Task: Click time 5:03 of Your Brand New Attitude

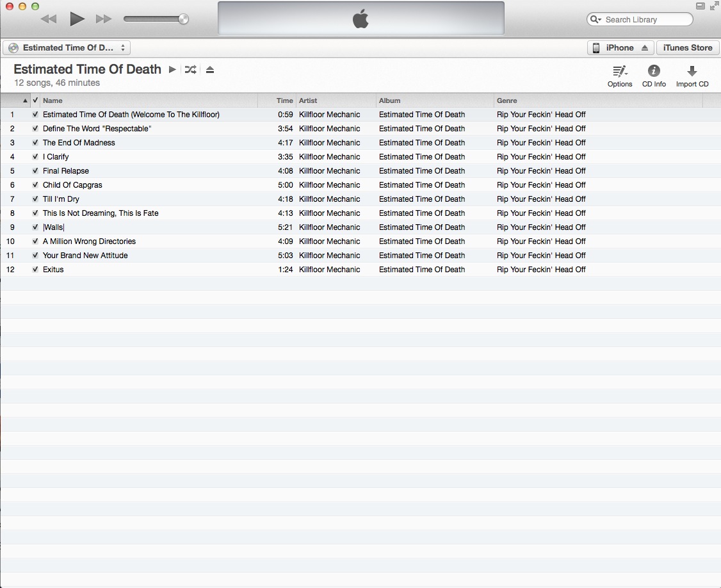Action: pos(285,256)
